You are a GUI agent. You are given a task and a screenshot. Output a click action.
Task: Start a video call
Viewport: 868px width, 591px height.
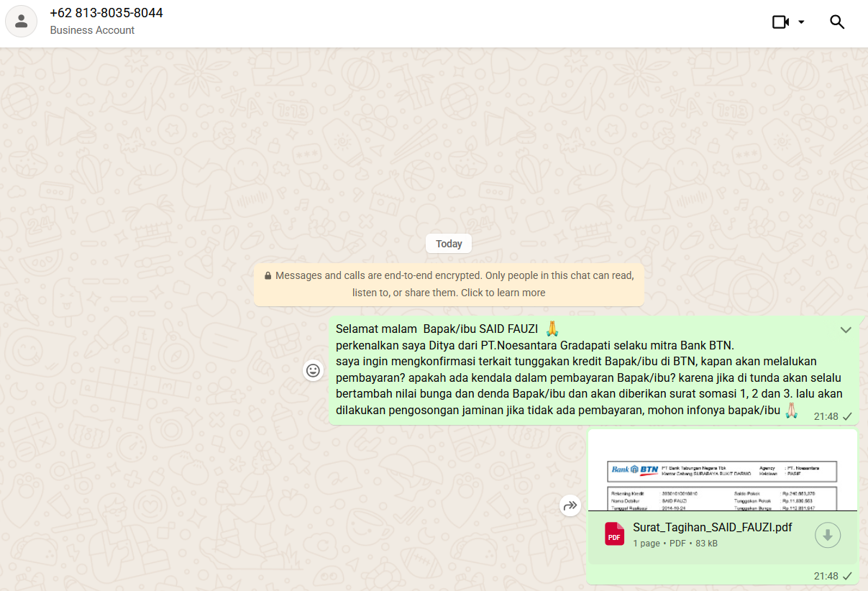pos(780,22)
